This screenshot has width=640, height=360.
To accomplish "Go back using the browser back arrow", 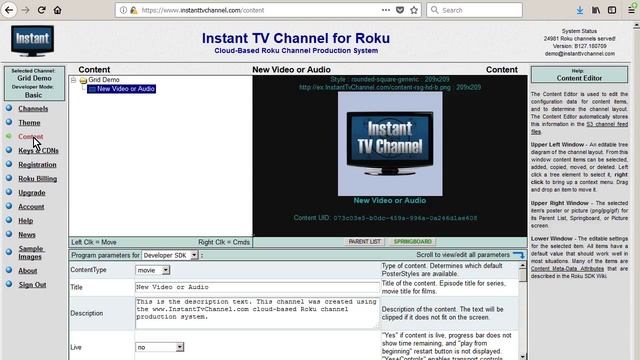I will coord(9,10).
